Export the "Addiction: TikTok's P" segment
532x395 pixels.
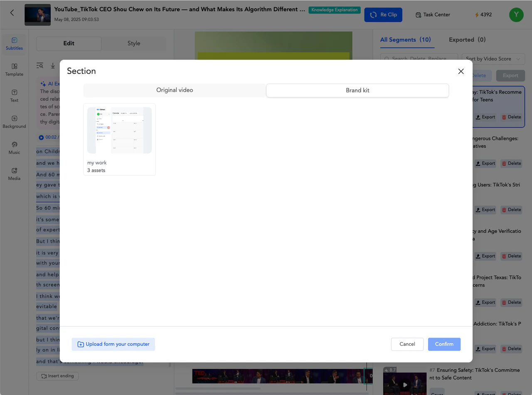485,349
